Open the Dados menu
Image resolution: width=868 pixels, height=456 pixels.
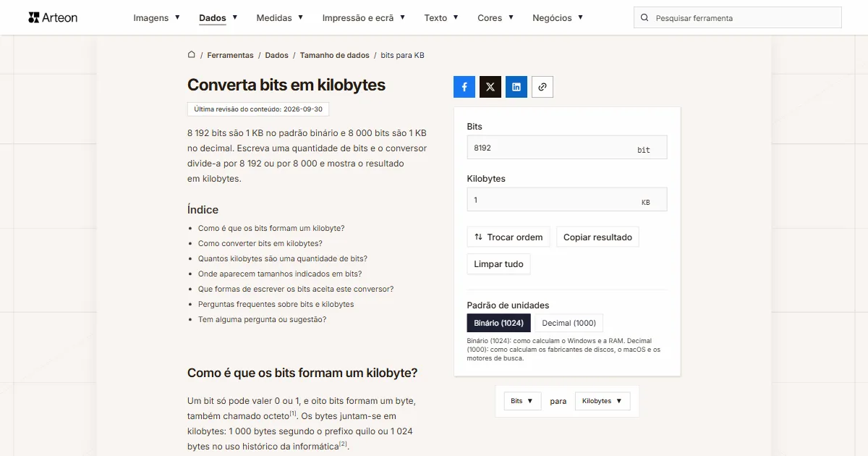pos(218,18)
